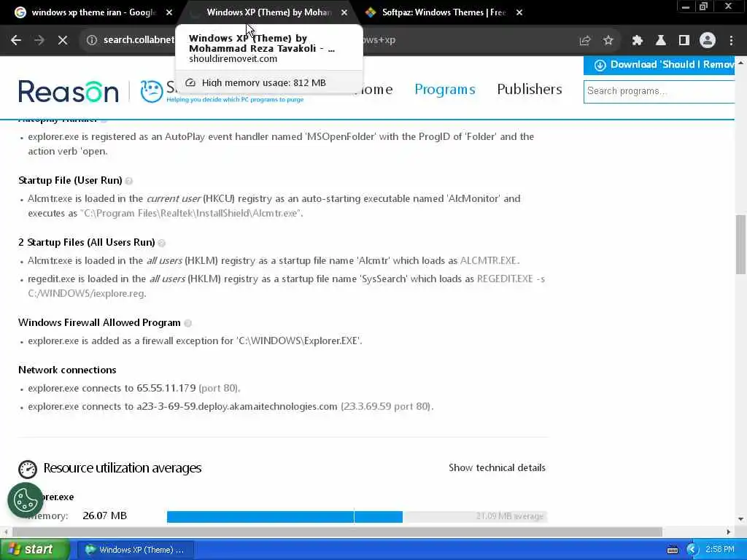This screenshot has height=560, width=747.
Task: Switch to the Softpaz Windows Themes tab
Action: [444, 12]
